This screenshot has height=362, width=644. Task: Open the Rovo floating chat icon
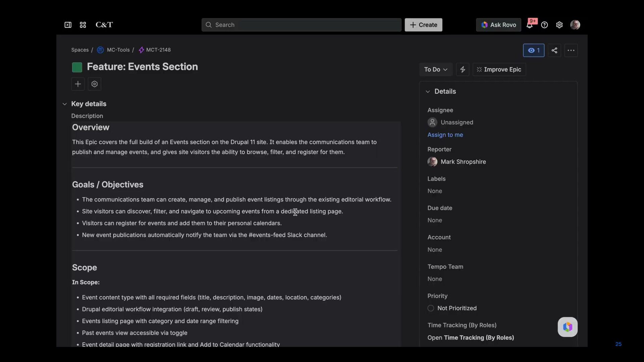click(568, 327)
